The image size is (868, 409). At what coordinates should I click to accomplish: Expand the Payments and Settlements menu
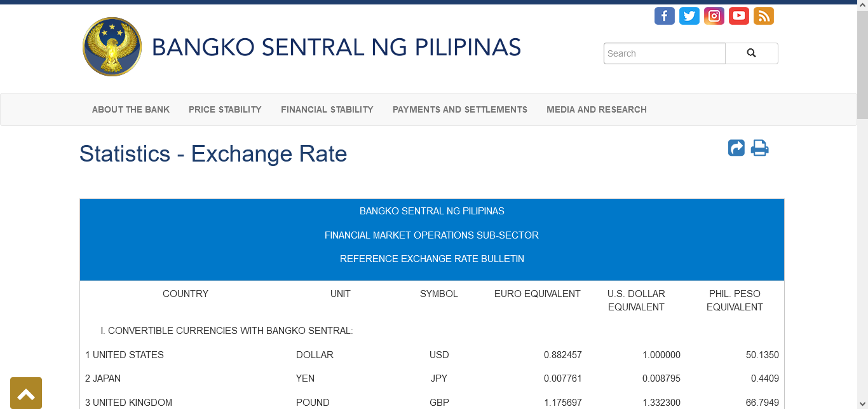459,109
